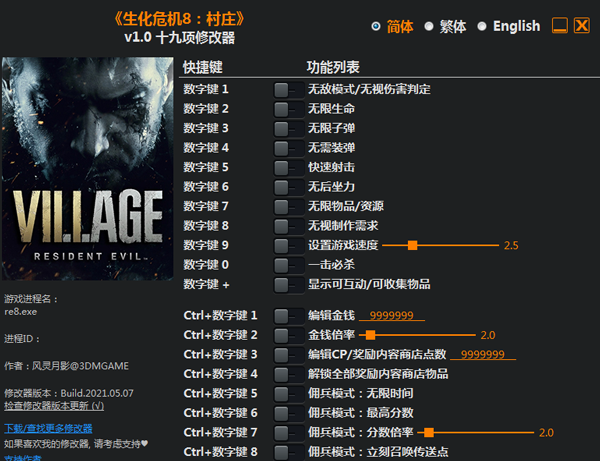Minimize the trainer window
The image size is (600, 461).
coord(560,25)
